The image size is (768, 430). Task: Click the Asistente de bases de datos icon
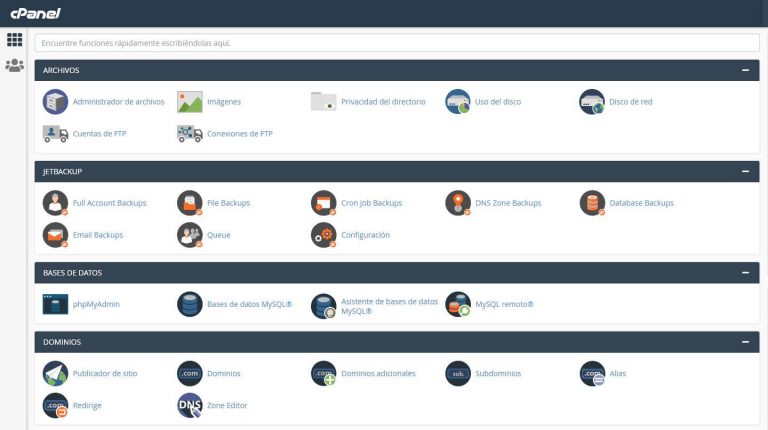323,306
